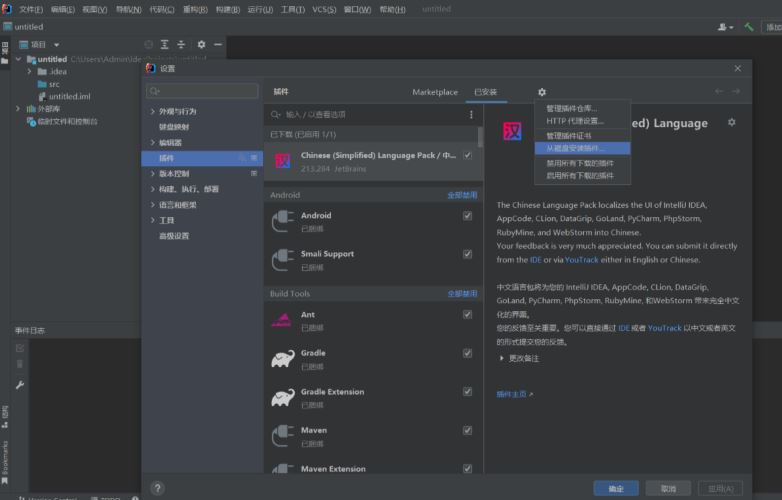This screenshot has width=782, height=500.
Task: Click the plugin list scrollbar thumb
Action: coord(480,137)
